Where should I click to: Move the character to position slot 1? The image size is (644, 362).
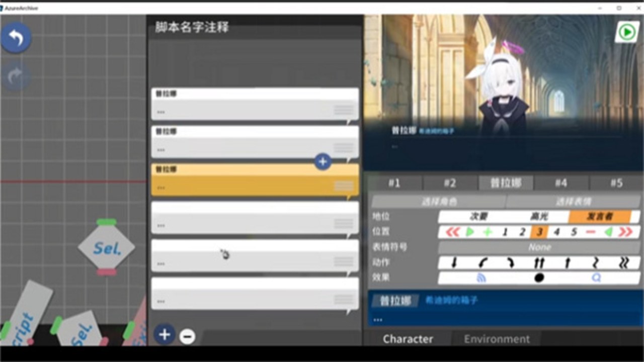(505, 232)
